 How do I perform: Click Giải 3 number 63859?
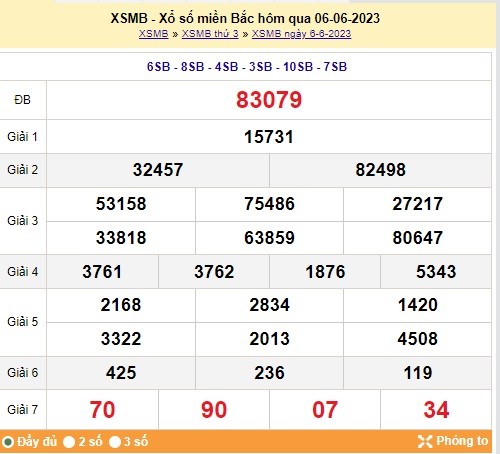(269, 238)
